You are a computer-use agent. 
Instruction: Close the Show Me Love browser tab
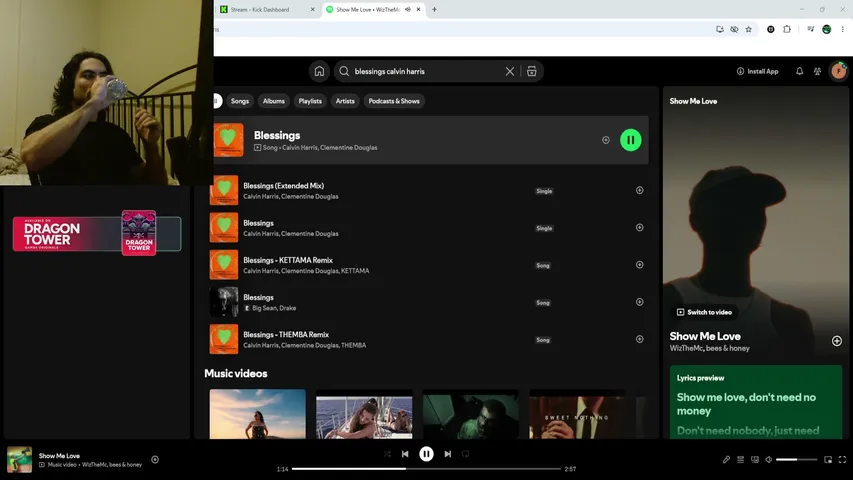[418, 9]
